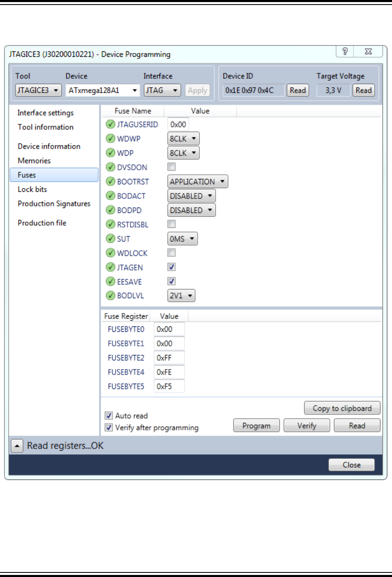The image size is (392, 577).
Task: Open the BODACT DISABLED dropdown
Action: (192, 196)
